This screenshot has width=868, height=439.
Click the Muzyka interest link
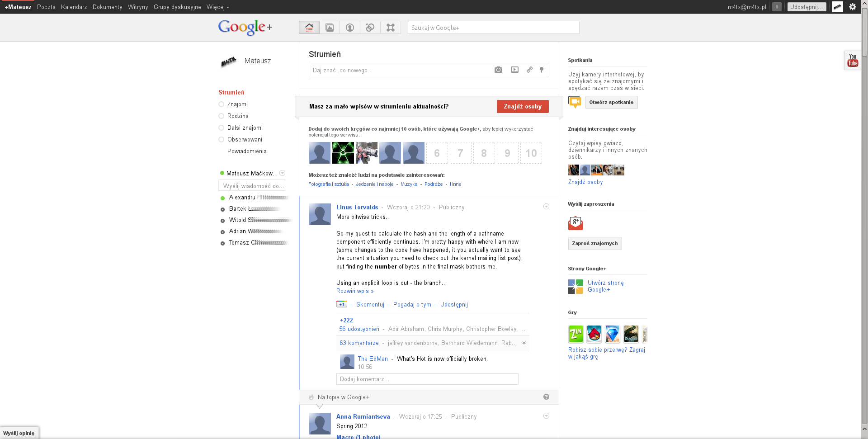[409, 184]
